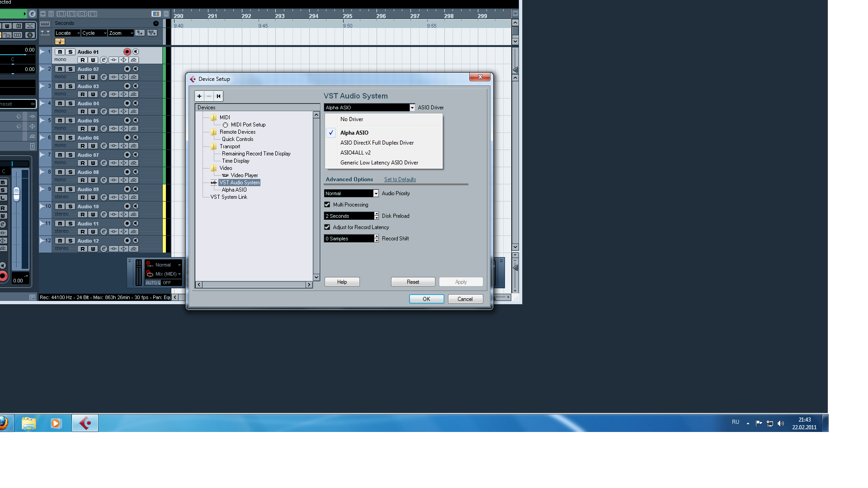Open the Cycle dropdown in ruler track
Viewport: 868px width, 488px height.
[x=94, y=33]
